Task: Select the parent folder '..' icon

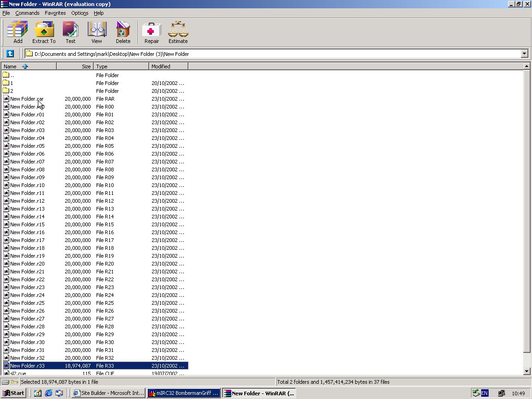Action: [x=6, y=75]
